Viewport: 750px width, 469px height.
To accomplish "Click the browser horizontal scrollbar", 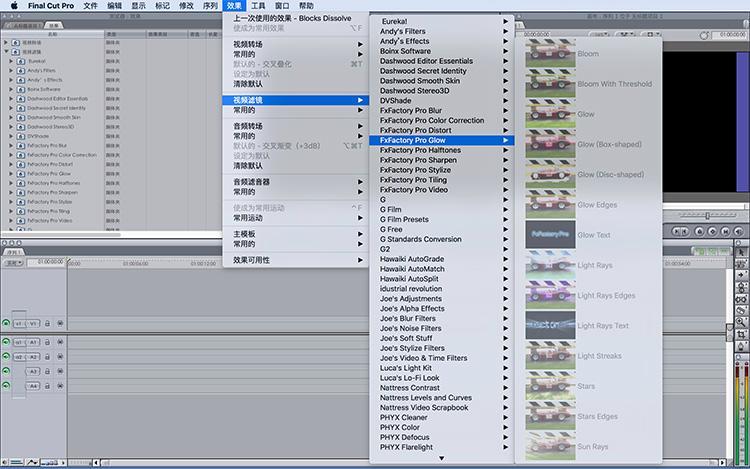I will pos(62,235).
